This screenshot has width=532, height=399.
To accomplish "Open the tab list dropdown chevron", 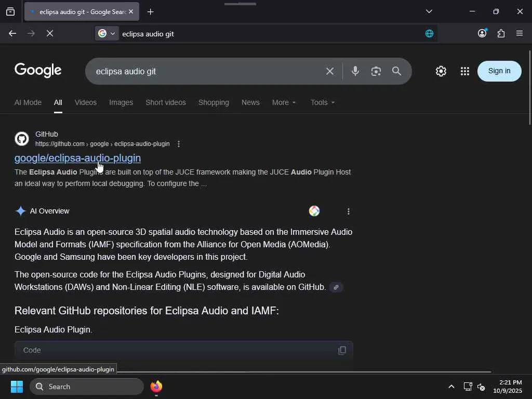I will (429, 11).
